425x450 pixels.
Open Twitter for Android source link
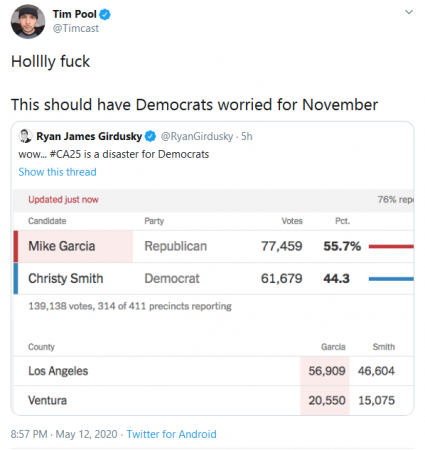[171, 434]
